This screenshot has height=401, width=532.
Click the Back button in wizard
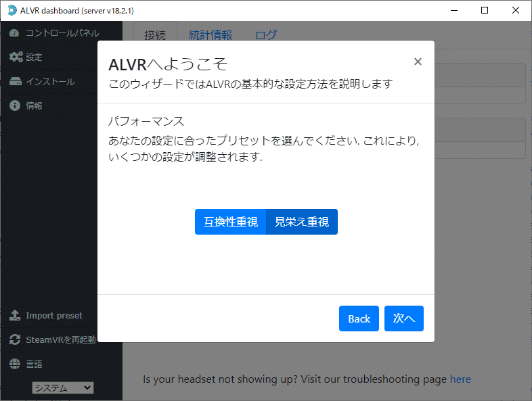pyautogui.click(x=359, y=319)
